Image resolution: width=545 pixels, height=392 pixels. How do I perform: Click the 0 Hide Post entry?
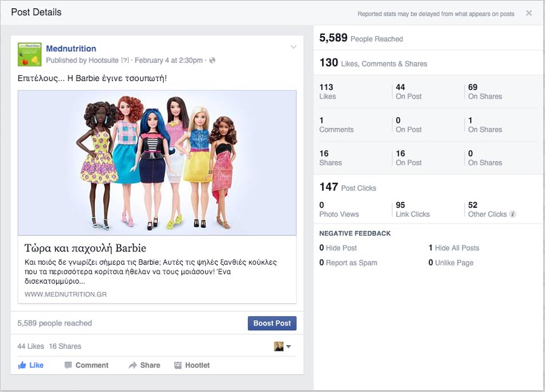(338, 248)
